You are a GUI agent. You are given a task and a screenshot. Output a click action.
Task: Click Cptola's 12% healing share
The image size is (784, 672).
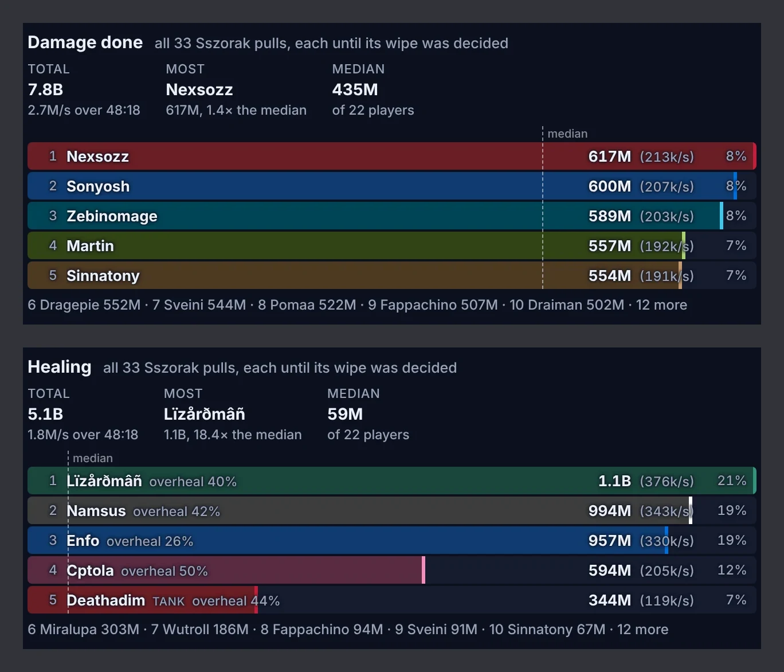[732, 570]
